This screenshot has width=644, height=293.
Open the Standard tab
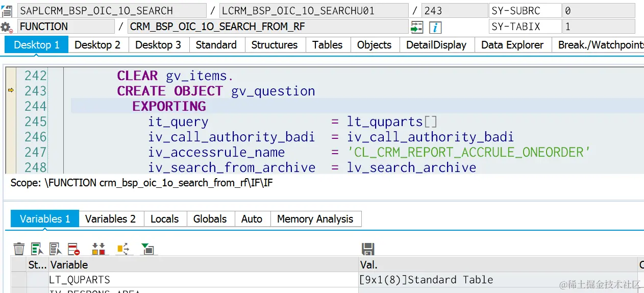click(216, 45)
